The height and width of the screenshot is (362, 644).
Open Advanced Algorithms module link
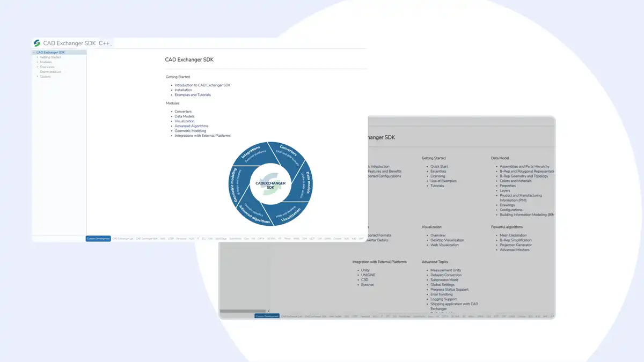(191, 126)
